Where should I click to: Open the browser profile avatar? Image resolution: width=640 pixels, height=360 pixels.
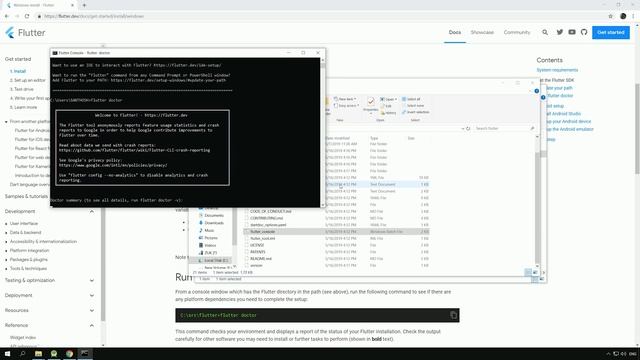623,16
